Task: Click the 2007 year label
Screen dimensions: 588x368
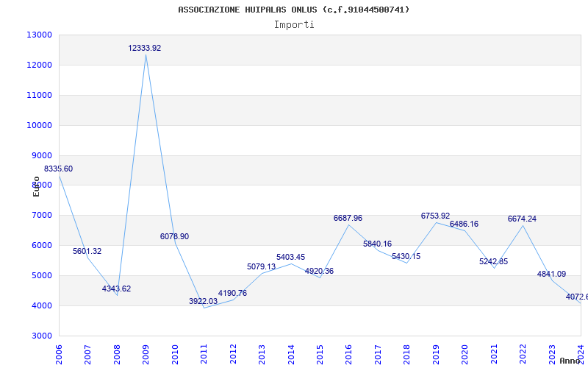Action: (x=87, y=355)
